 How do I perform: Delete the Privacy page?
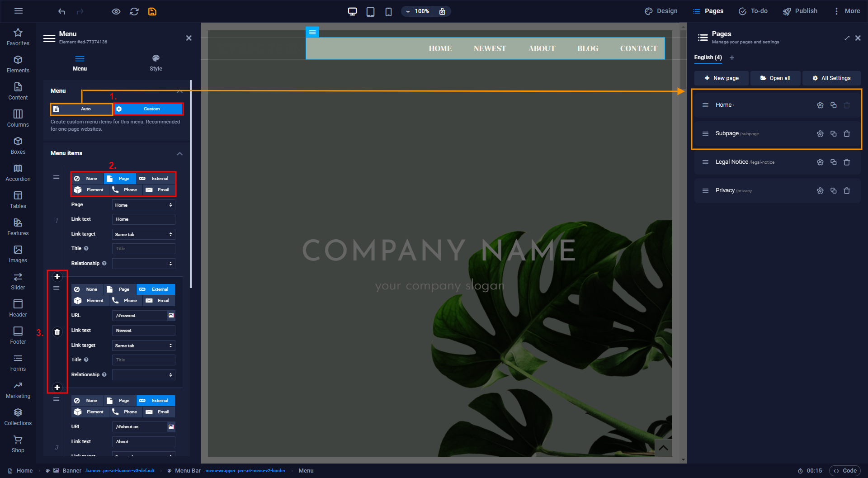[x=846, y=191]
